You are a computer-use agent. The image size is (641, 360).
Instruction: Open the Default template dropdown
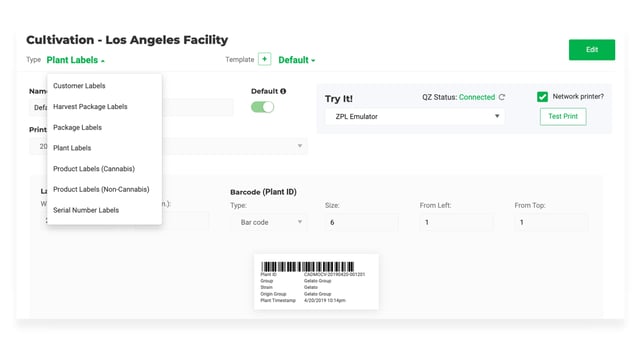pos(296,60)
